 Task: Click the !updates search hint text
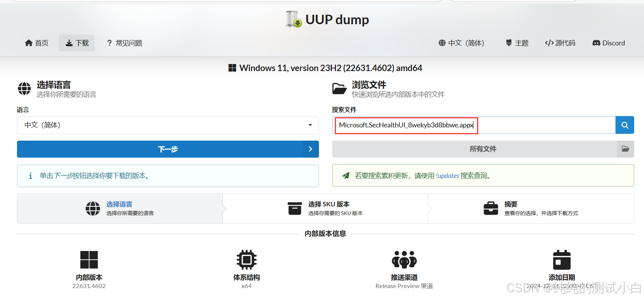point(447,176)
